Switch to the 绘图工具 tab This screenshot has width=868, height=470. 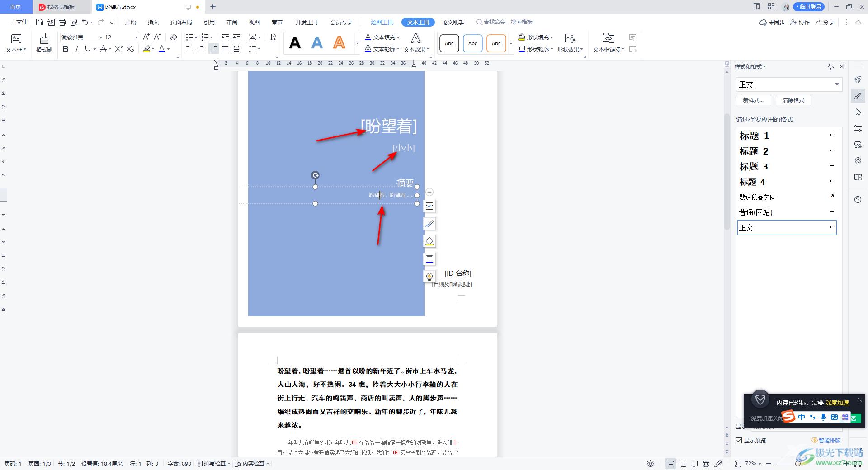click(x=382, y=22)
